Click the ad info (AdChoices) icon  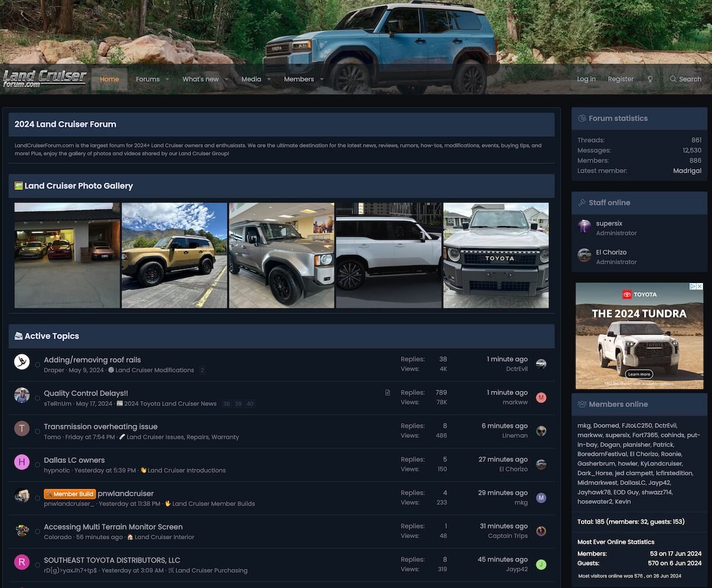(x=692, y=287)
